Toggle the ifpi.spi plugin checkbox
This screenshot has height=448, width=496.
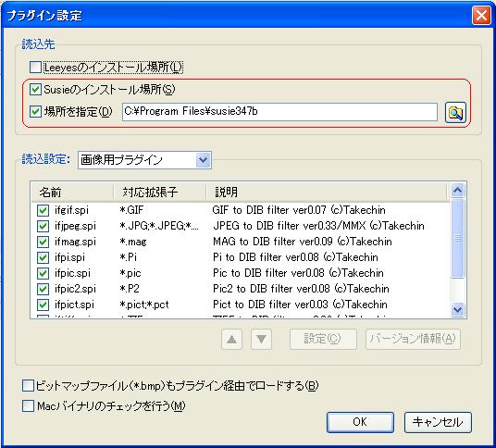(x=43, y=257)
